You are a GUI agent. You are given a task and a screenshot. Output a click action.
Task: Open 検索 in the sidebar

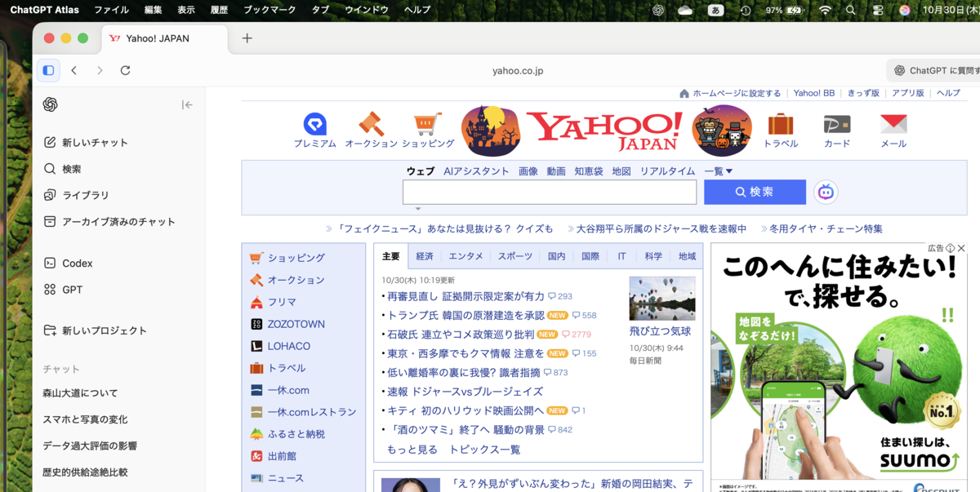[63, 169]
